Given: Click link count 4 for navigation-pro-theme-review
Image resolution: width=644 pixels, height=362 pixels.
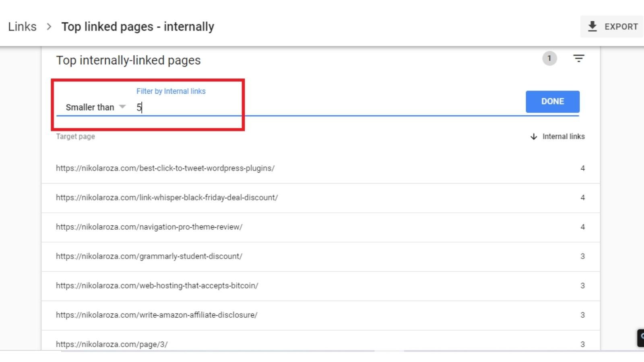Looking at the screenshot, I should (x=582, y=227).
